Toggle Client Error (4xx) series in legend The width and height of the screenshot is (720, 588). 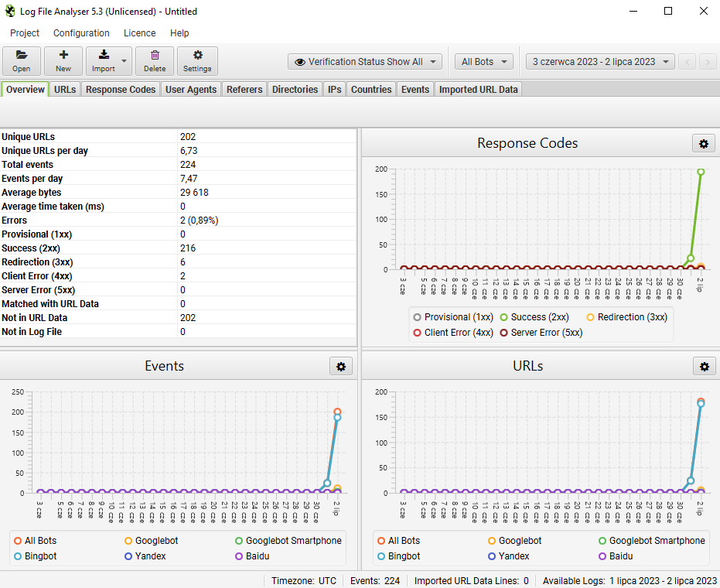click(453, 333)
